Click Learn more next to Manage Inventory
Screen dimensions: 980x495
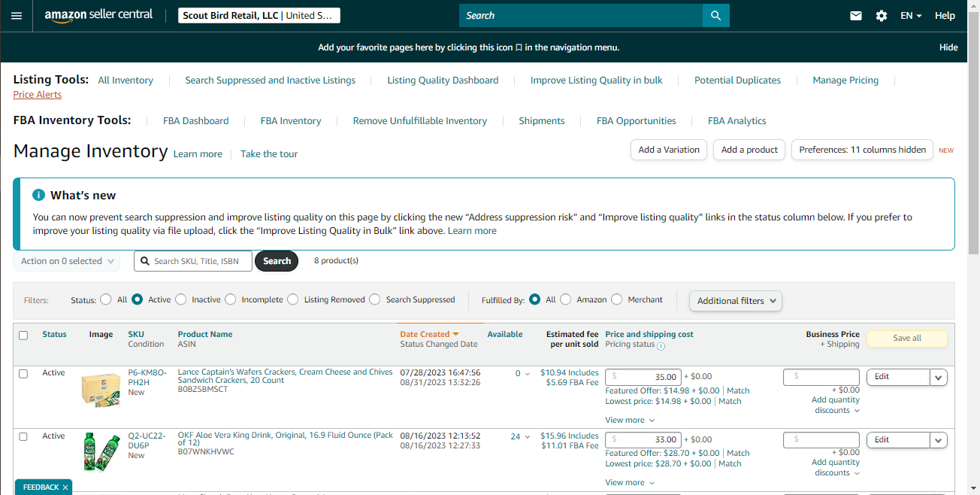(198, 154)
